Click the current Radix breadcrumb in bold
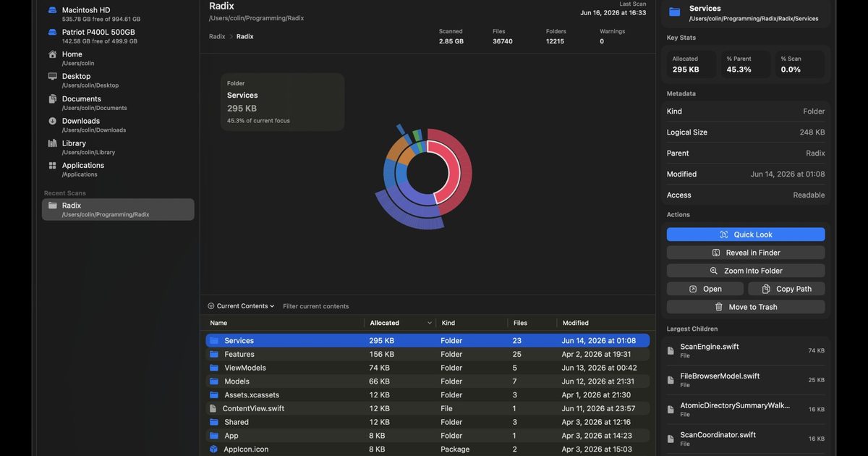868x456 pixels. [x=244, y=36]
